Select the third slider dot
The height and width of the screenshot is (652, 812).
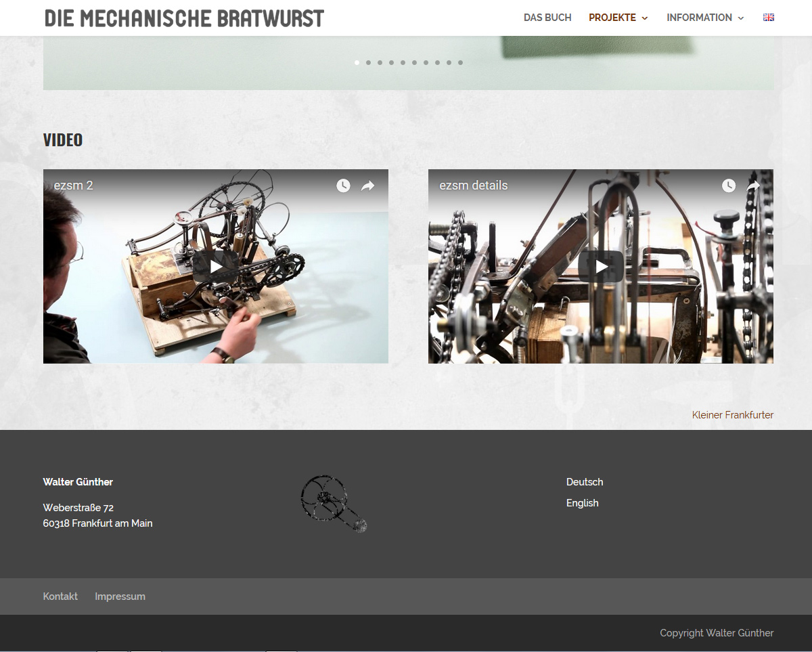pyautogui.click(x=380, y=62)
